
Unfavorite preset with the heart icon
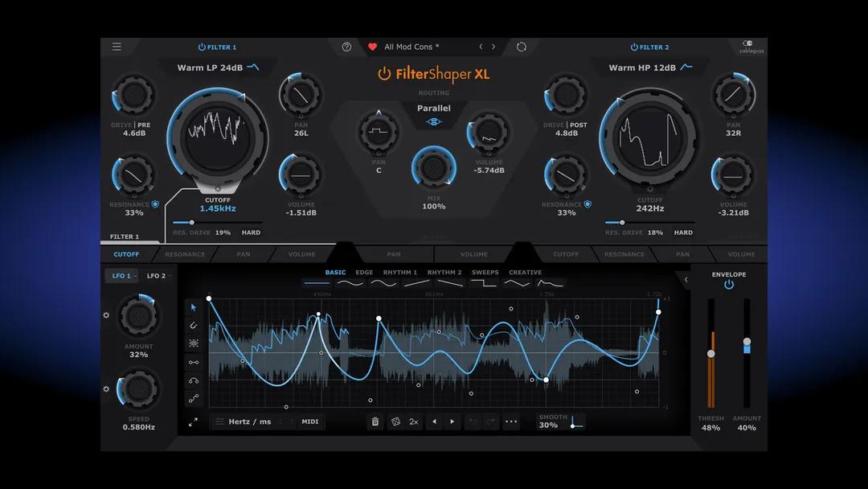coord(372,47)
